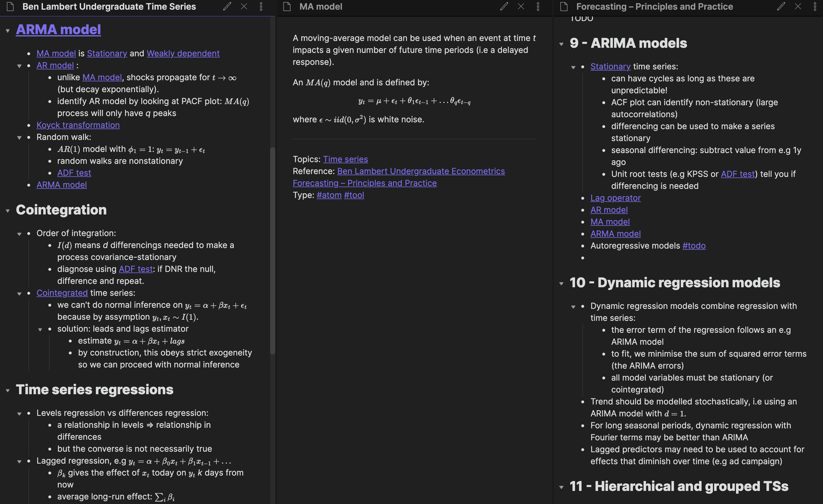This screenshot has height=504, width=823.
Task: Open more options menu in MA model pane
Action: 538,6
